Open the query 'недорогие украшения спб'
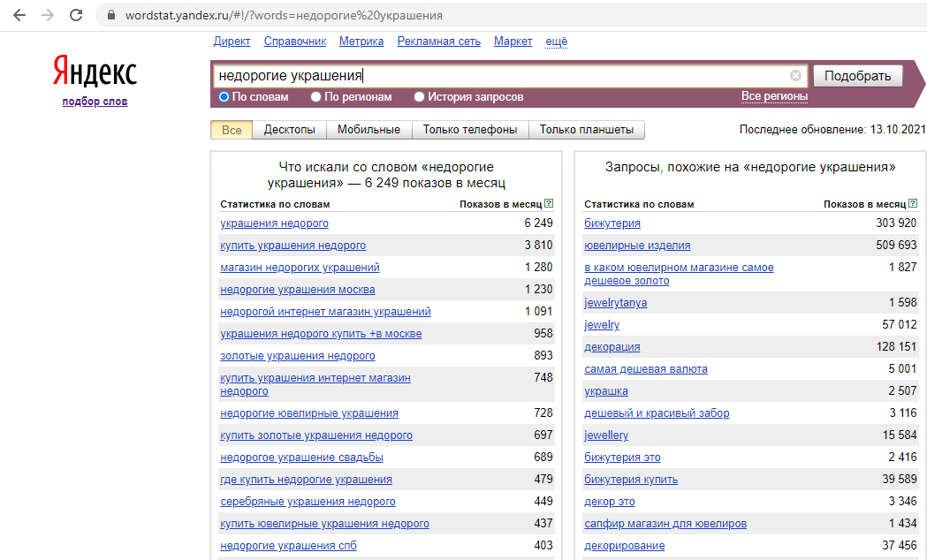Screen dimensions: 927x560 click(288, 546)
